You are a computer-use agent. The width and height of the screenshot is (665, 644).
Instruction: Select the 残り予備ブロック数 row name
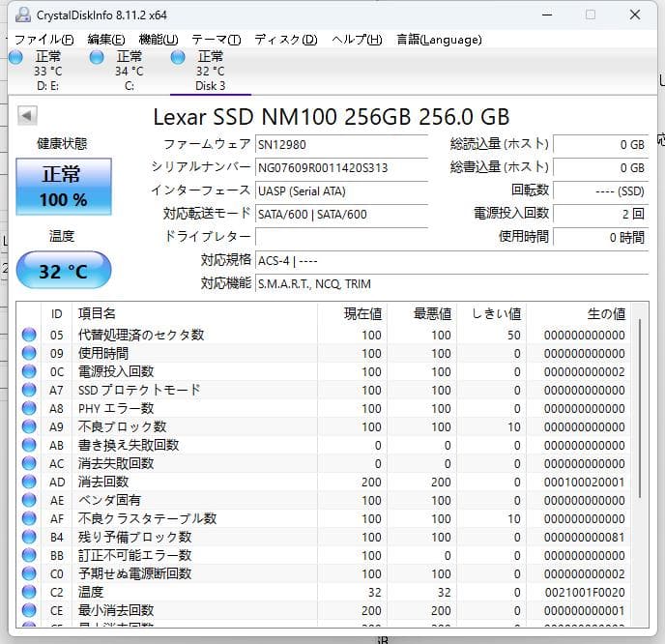134,537
